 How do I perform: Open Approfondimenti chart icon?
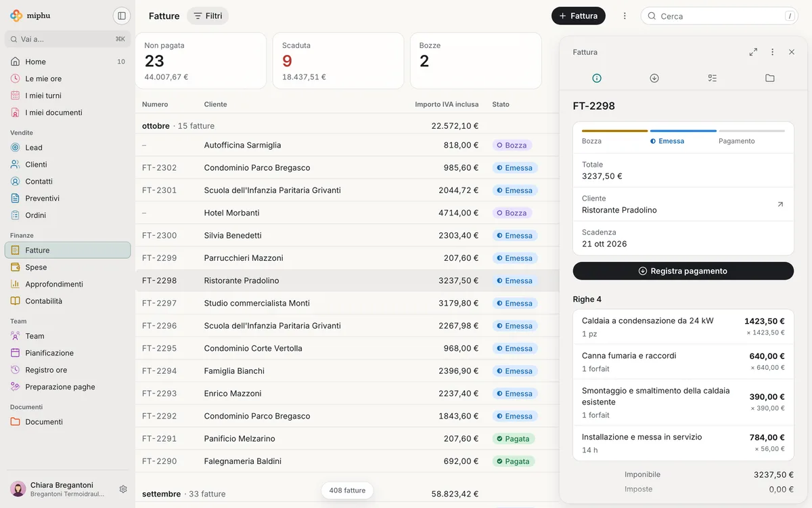pos(16,284)
